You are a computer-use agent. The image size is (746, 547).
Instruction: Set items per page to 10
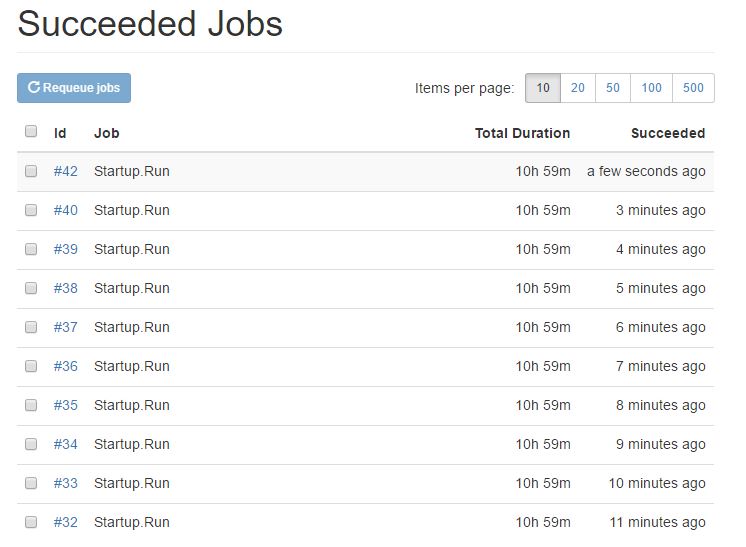[543, 88]
